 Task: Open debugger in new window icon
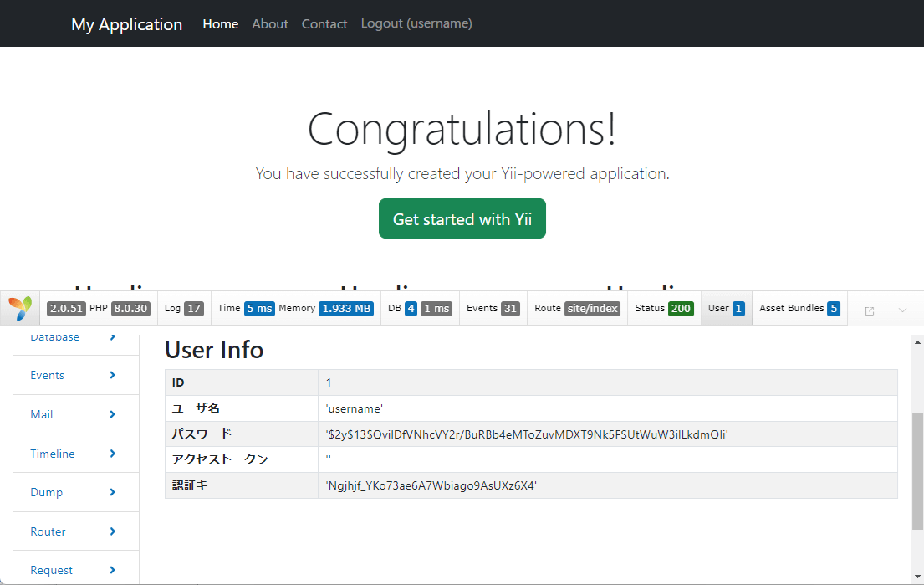[x=869, y=310]
